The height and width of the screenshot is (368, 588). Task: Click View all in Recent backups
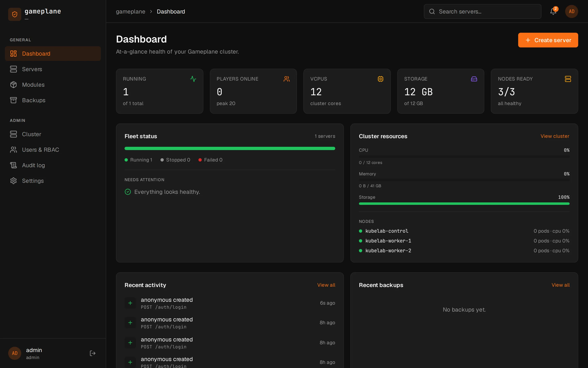pyautogui.click(x=560, y=285)
